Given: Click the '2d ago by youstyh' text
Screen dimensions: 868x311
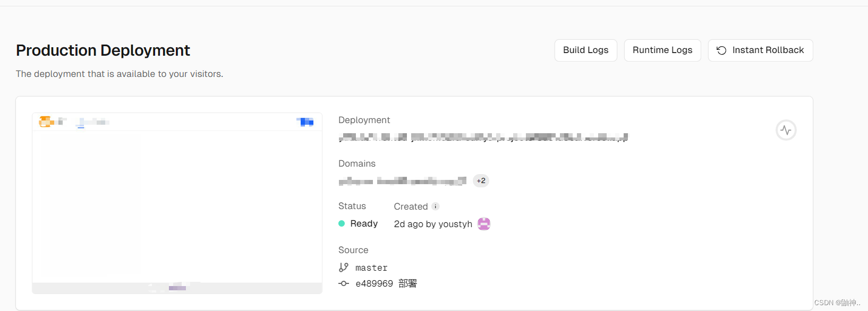Looking at the screenshot, I should point(433,224).
